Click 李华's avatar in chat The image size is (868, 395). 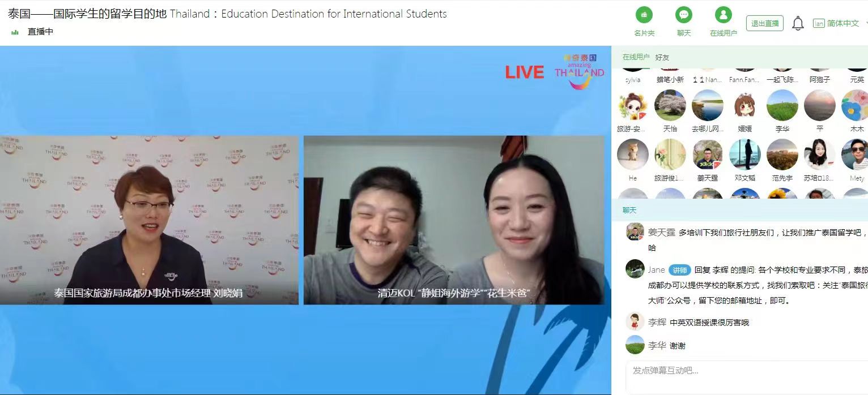coord(635,345)
